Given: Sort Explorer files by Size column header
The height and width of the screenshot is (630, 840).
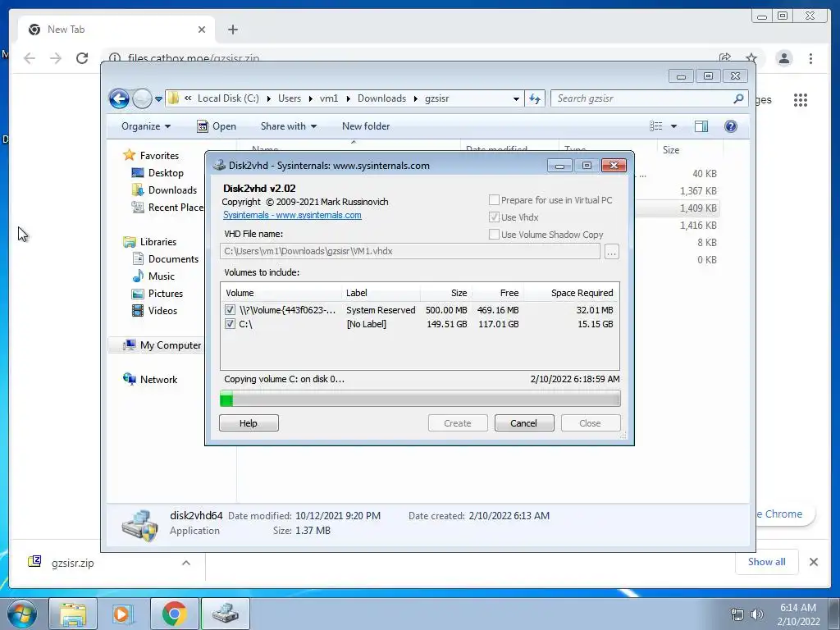Looking at the screenshot, I should 688,149.
